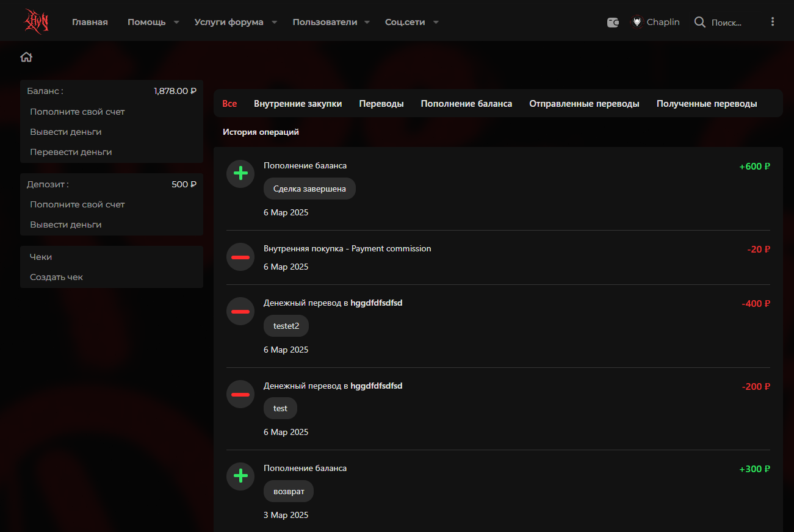The height and width of the screenshot is (532, 794).
Task: Click Вывести деньги under Депозит
Action: point(66,225)
